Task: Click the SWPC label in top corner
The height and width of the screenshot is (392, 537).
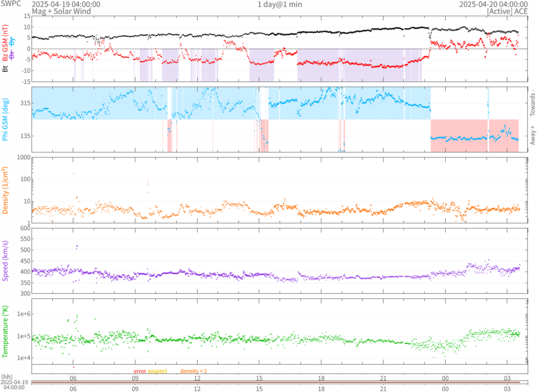Action: [10, 4]
